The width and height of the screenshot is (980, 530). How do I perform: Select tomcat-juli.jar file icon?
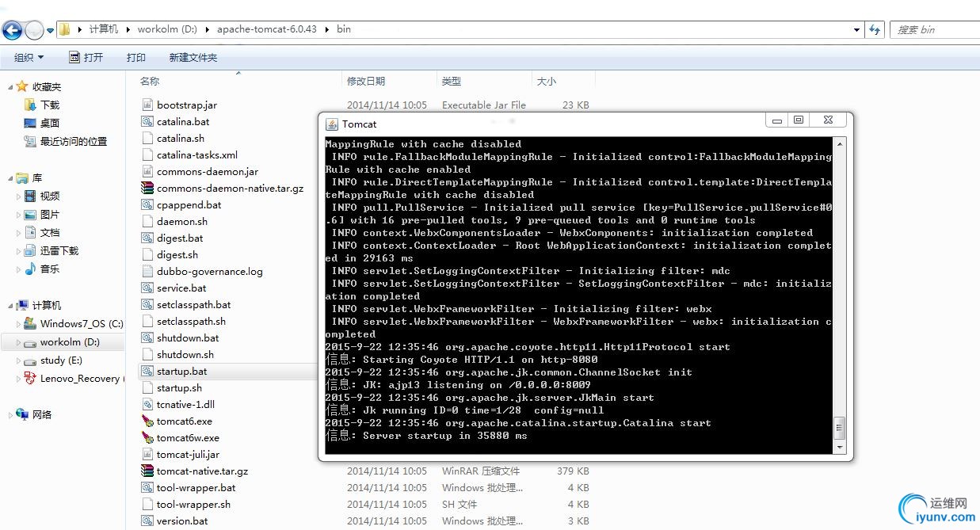click(x=147, y=454)
